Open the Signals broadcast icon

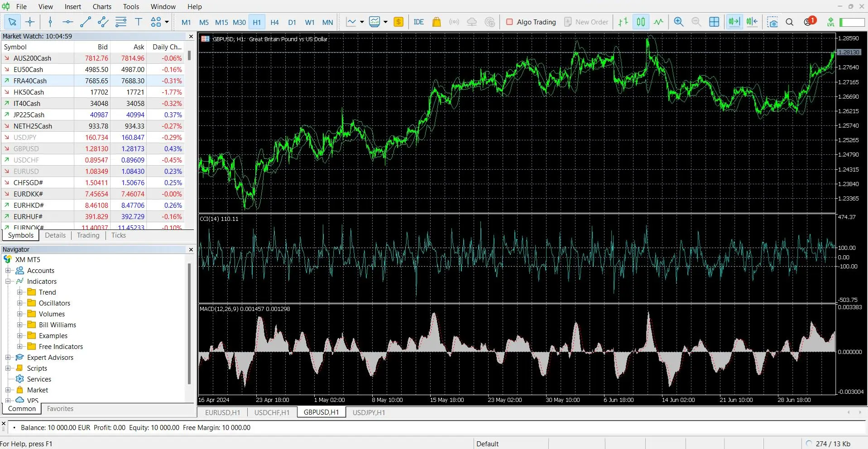click(454, 22)
